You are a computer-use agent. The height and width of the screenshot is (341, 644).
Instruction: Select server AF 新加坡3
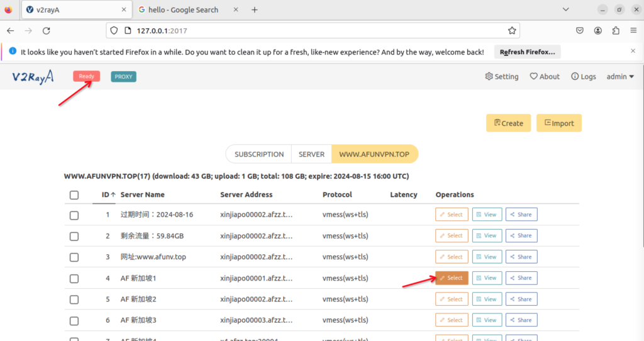[x=452, y=320]
